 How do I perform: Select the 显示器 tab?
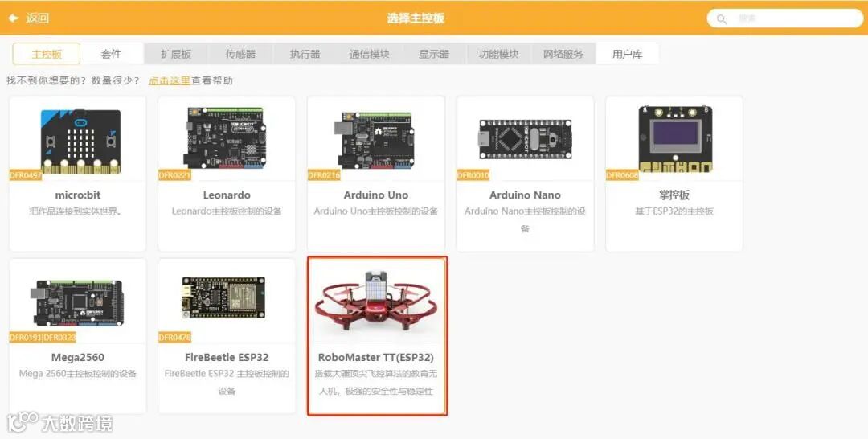[434, 54]
